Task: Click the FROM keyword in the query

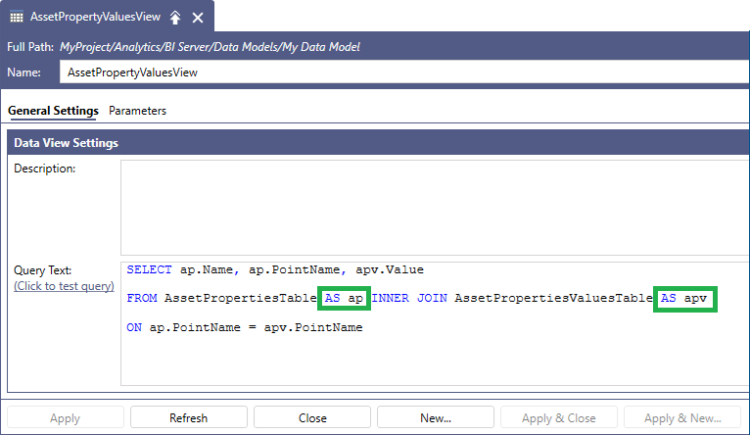Action: (x=142, y=298)
